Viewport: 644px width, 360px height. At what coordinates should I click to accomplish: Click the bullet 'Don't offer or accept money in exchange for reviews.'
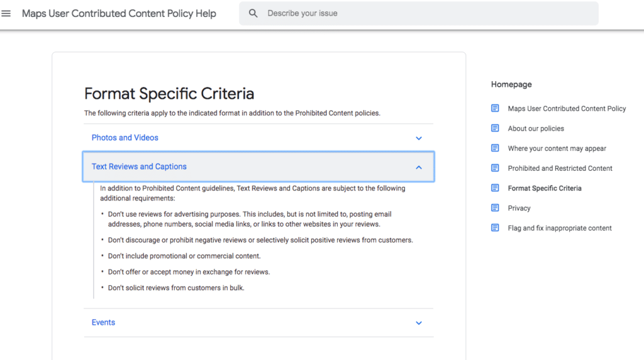point(189,272)
